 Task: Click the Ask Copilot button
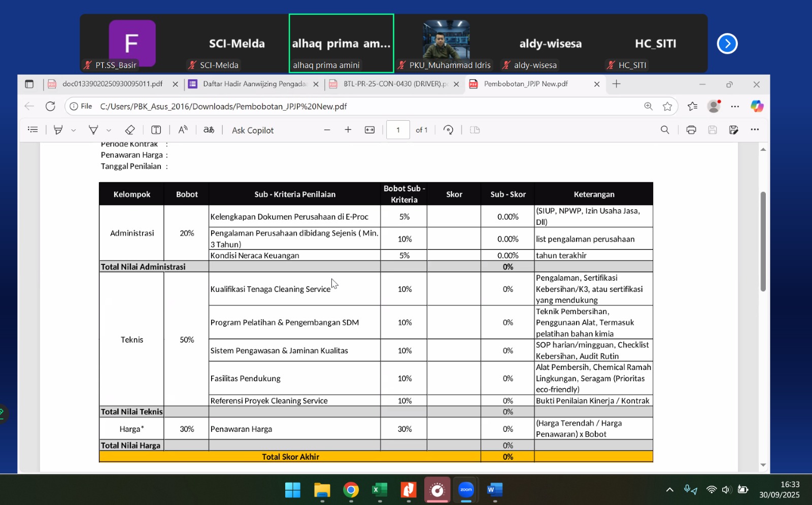tap(252, 130)
